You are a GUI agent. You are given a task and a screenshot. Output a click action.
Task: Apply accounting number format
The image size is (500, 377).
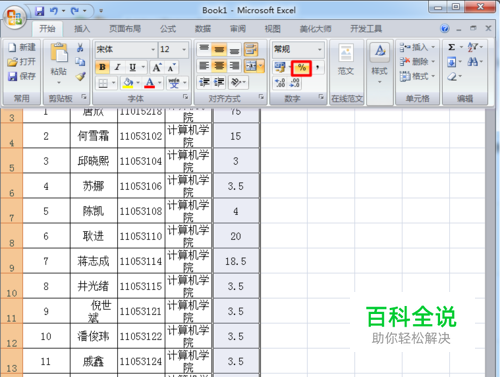(x=280, y=67)
